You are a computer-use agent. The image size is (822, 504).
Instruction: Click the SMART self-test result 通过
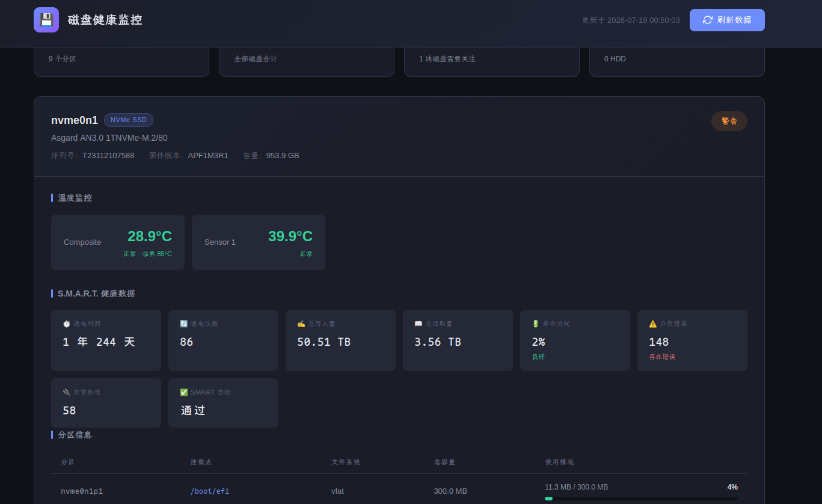pyautogui.click(x=193, y=411)
